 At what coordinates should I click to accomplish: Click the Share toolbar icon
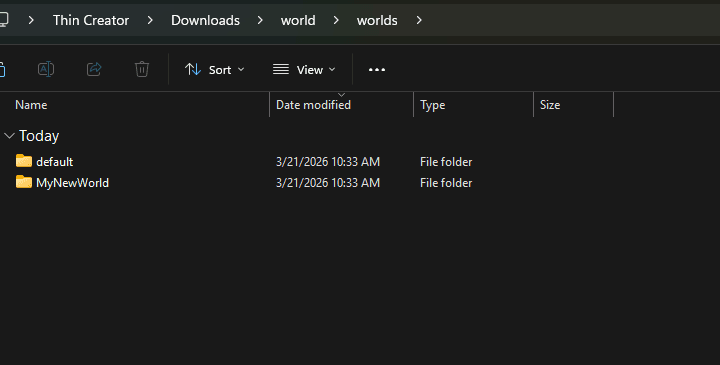(x=94, y=69)
